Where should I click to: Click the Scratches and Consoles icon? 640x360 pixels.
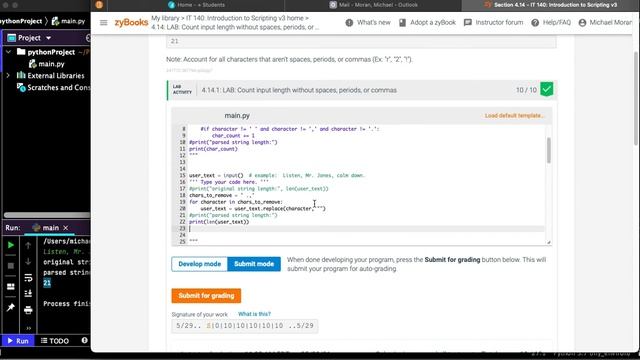pyautogui.click(x=21, y=87)
